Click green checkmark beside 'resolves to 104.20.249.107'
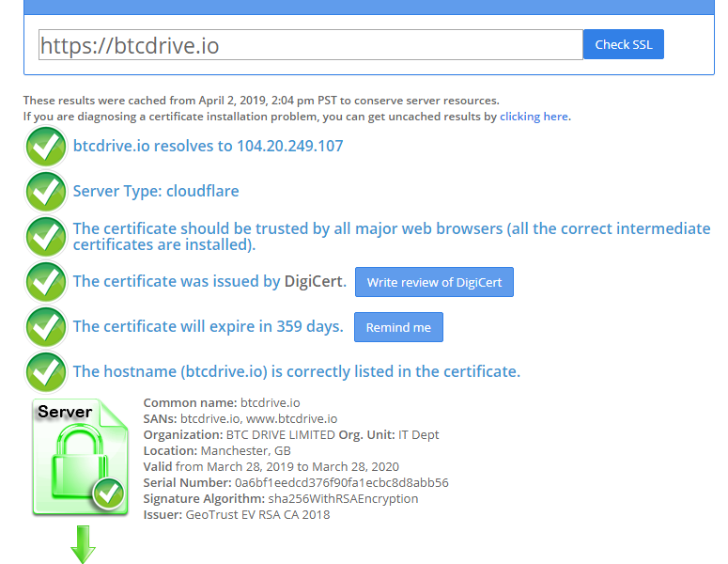This screenshot has height=564, width=728. (x=45, y=147)
